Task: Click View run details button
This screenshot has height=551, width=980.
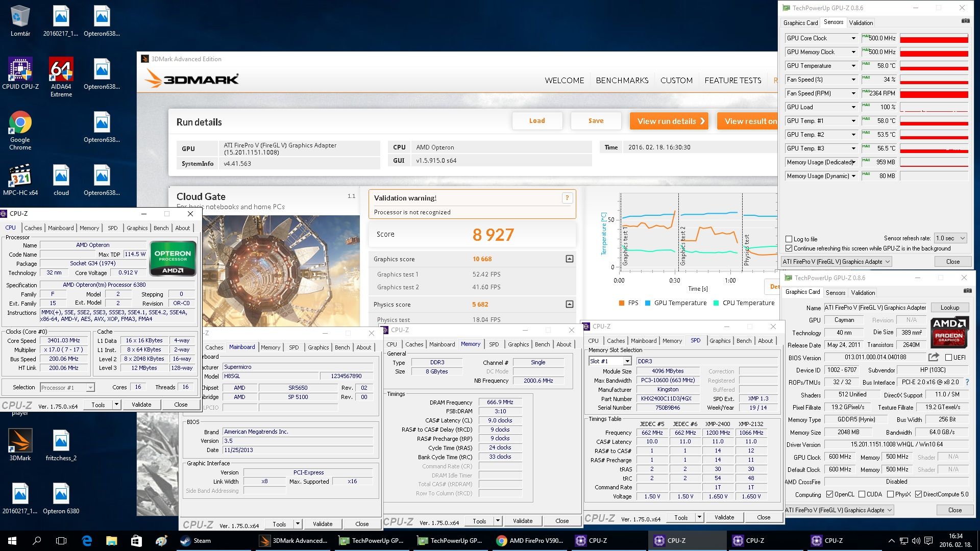Action: (x=669, y=121)
